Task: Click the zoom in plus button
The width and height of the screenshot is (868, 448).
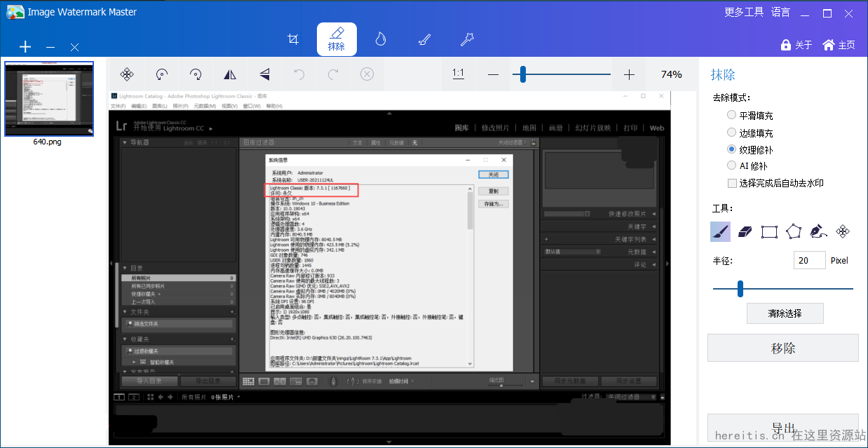Action: [x=629, y=74]
